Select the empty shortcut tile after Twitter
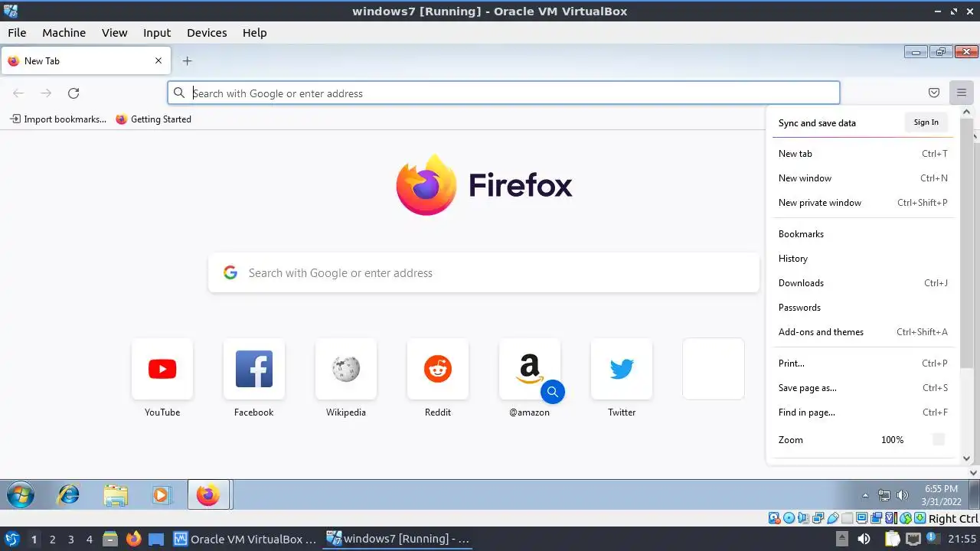The height and width of the screenshot is (551, 980). (714, 369)
